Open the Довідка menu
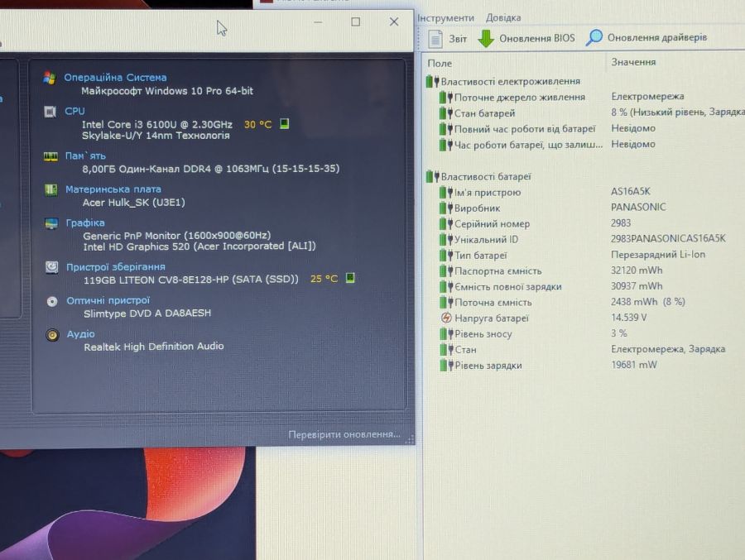The width and height of the screenshot is (745, 560). pos(503,18)
